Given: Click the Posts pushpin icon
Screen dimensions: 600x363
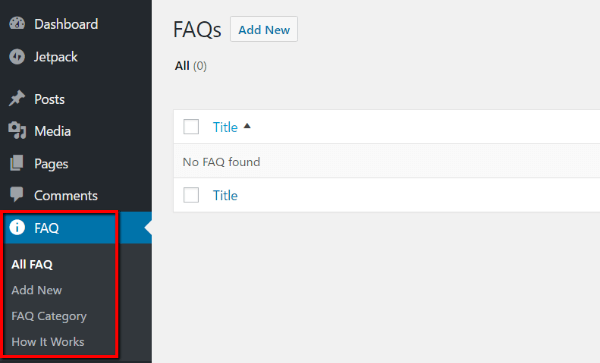Looking at the screenshot, I should (x=17, y=99).
